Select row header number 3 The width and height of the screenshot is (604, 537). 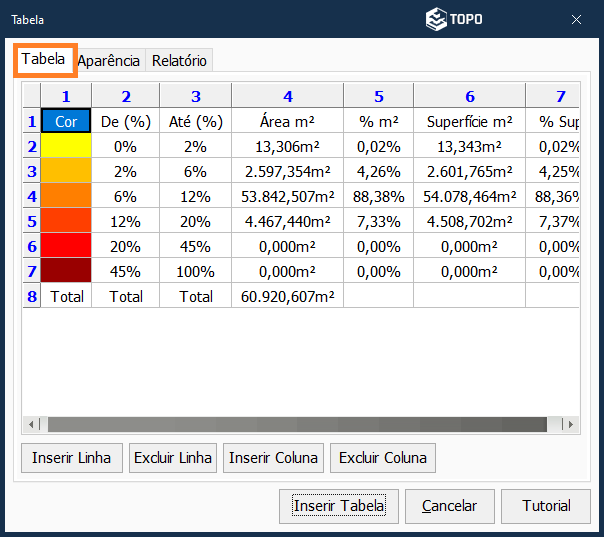click(x=32, y=171)
